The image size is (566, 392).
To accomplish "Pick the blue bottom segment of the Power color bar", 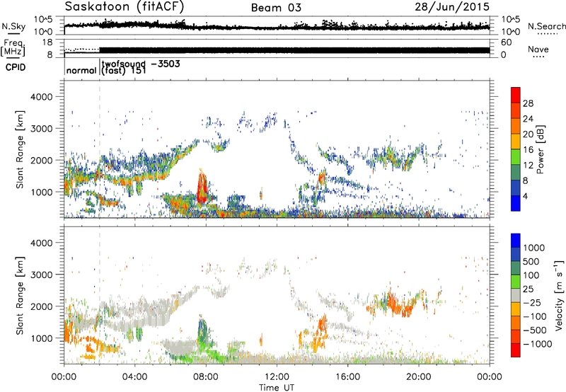I will tap(516, 203).
